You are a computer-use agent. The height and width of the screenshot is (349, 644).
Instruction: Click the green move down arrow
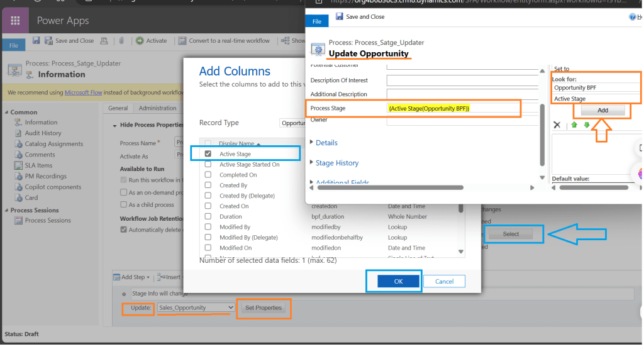pos(587,125)
